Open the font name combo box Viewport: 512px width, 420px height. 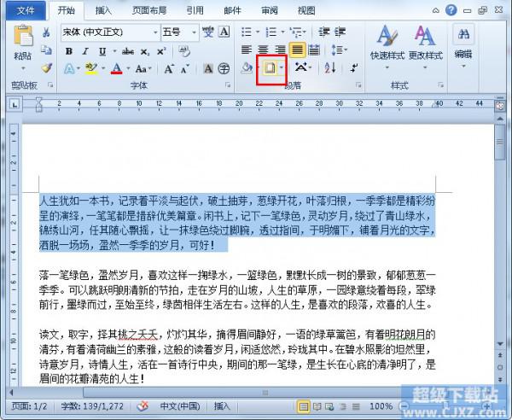(x=110, y=32)
